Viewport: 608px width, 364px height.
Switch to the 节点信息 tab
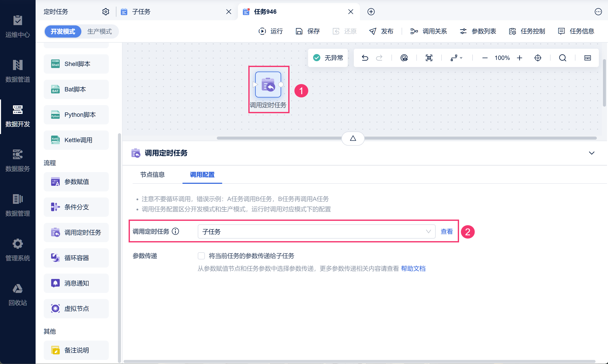pos(152,175)
